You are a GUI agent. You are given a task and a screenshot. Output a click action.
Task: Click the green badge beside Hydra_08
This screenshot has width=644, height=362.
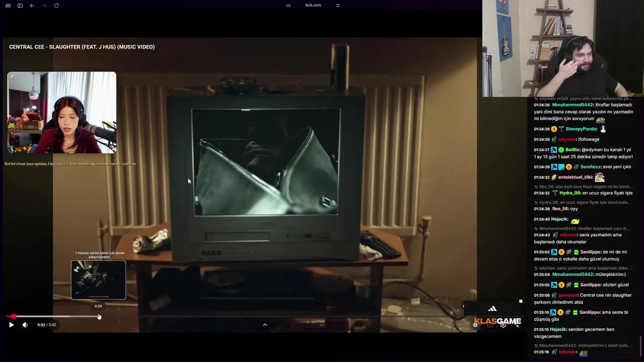pos(555,193)
